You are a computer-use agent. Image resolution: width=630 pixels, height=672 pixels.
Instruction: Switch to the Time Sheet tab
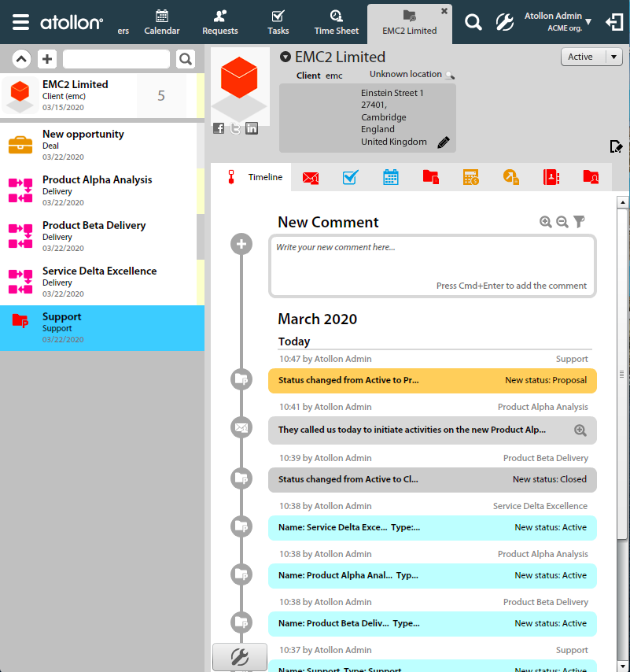(x=337, y=22)
